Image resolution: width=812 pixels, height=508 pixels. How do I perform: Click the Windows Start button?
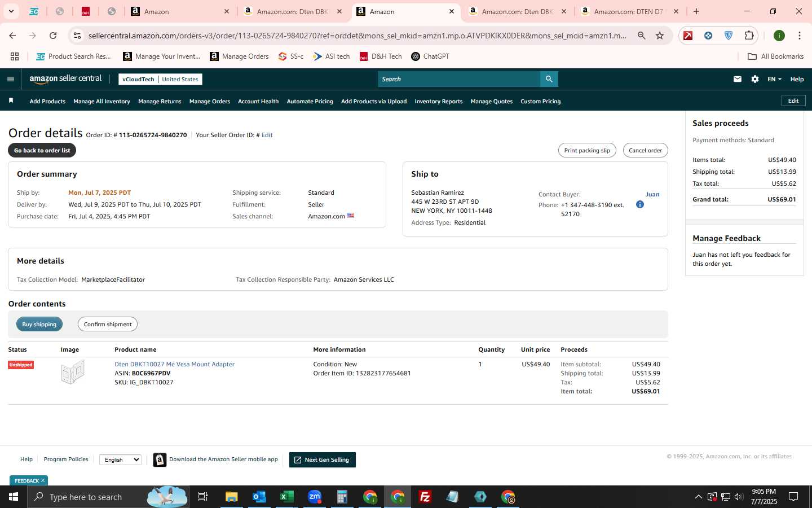pyautogui.click(x=14, y=497)
